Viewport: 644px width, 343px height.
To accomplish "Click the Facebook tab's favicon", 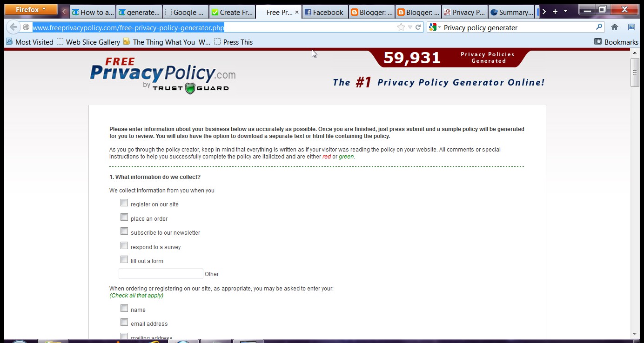I will pos(308,13).
